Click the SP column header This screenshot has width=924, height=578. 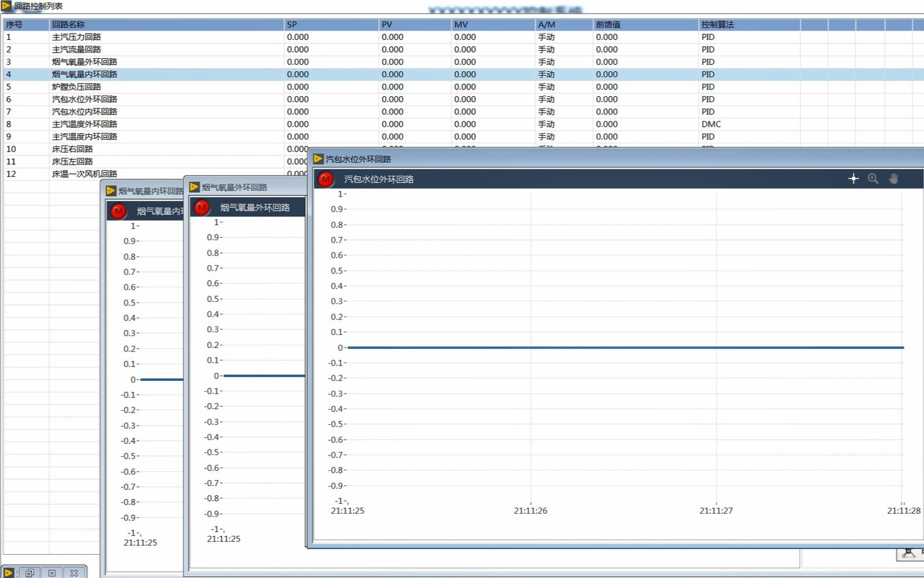332,24
